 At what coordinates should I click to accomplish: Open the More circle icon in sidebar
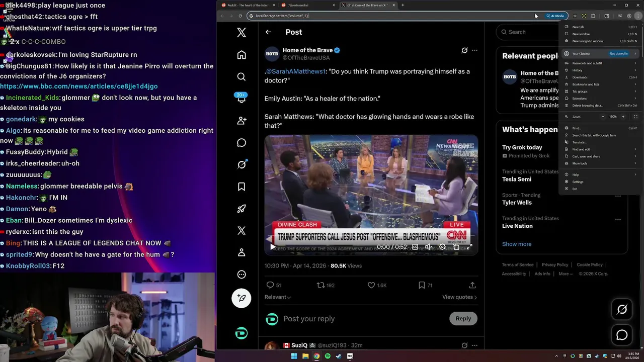pos(242,275)
